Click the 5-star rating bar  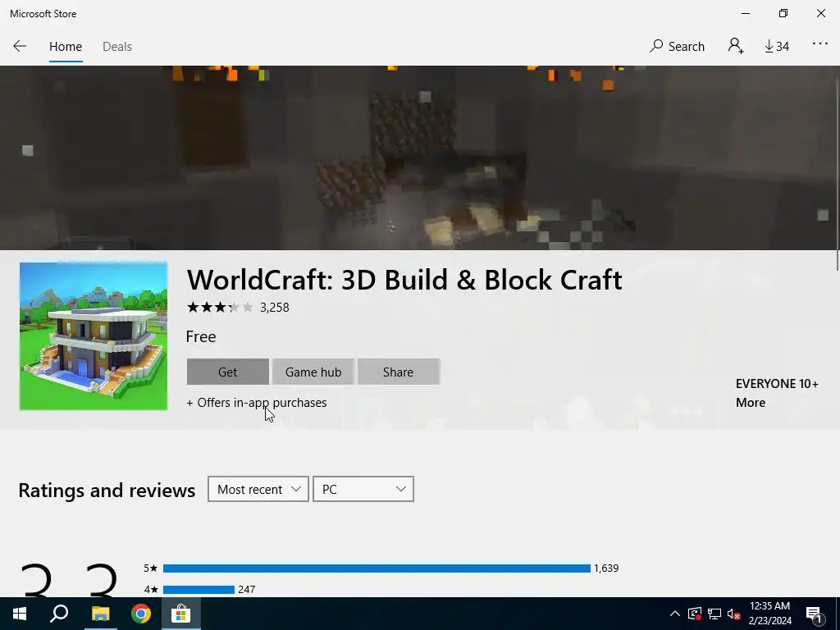point(377,568)
